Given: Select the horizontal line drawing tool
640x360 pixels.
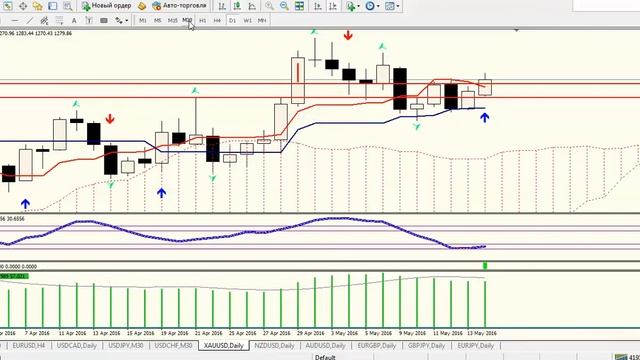Looking at the screenshot, I should pos(15,20).
